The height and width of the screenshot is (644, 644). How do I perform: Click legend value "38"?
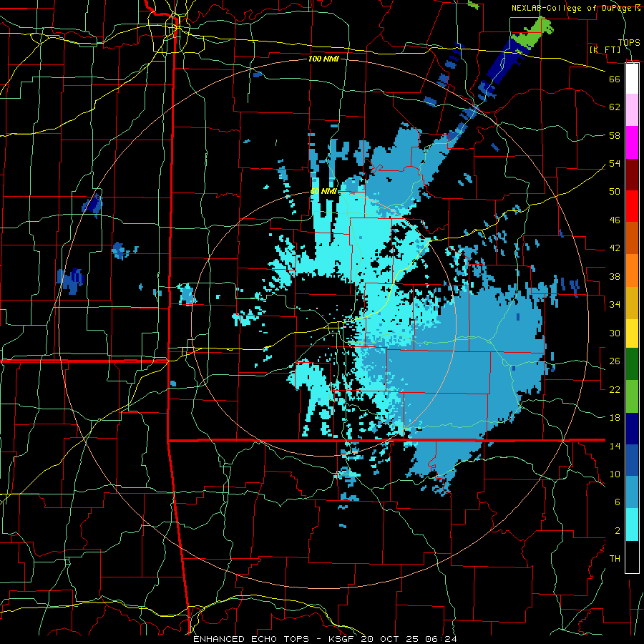615,277
